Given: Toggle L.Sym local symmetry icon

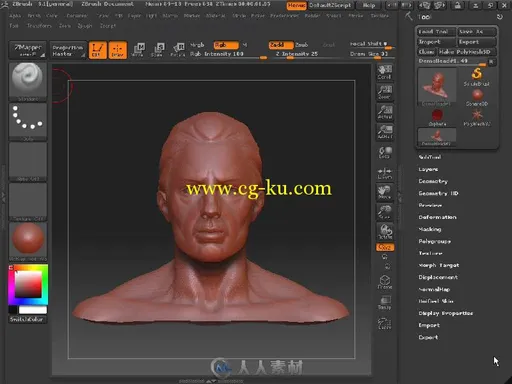Looking at the screenshot, I should click(x=385, y=173).
